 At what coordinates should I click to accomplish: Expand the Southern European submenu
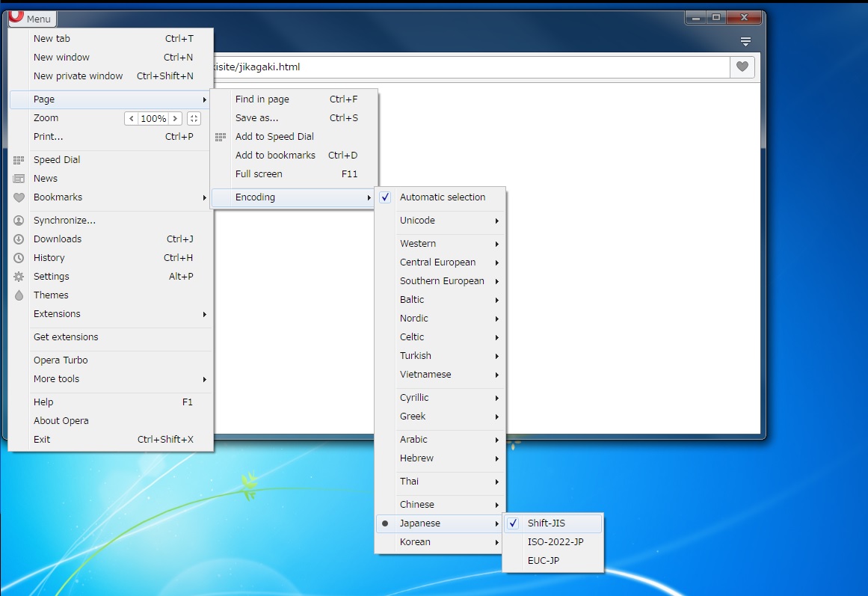pos(440,281)
